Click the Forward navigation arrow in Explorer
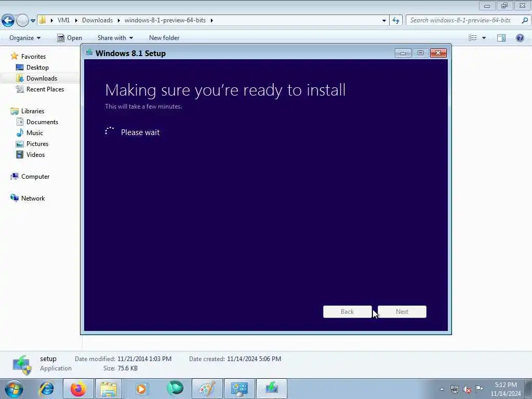The height and width of the screenshot is (399, 532). click(x=22, y=20)
